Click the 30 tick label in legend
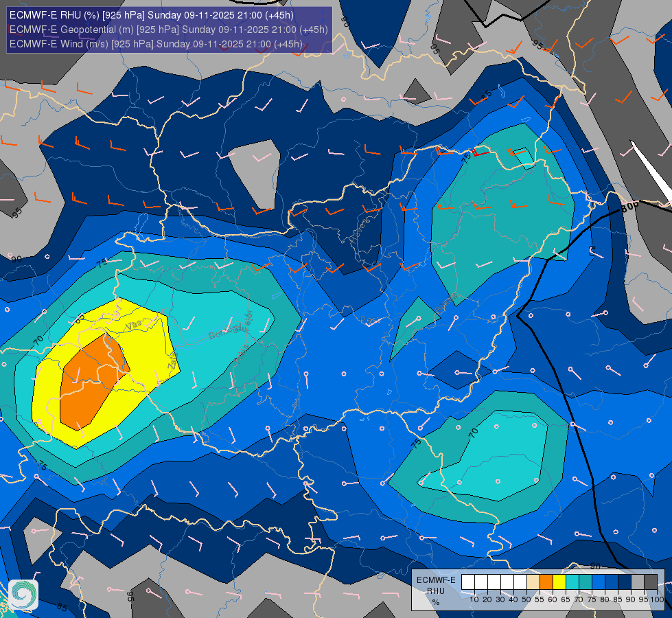The image size is (672, 618). pyautogui.click(x=500, y=599)
